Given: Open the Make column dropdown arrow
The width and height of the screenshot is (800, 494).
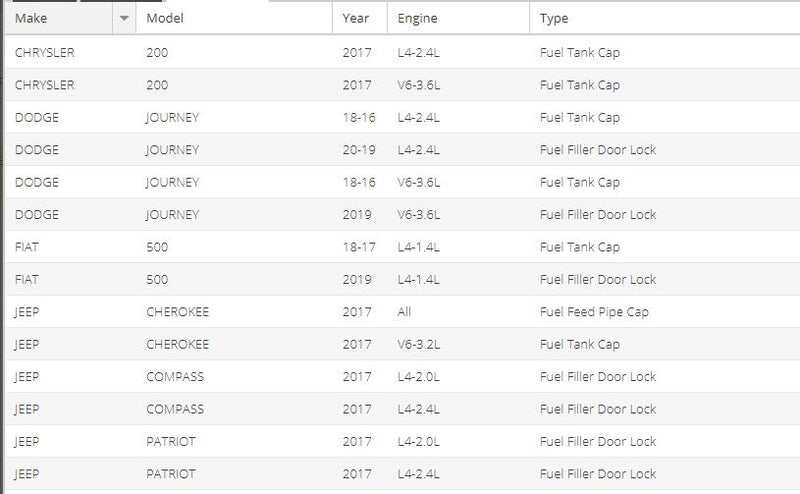Looking at the screenshot, I should [x=124, y=18].
